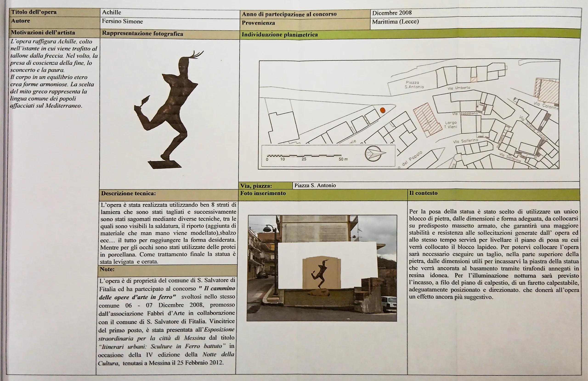The image size is (588, 381).
Task: Click the Rappresentazione fotografica header
Action: pyautogui.click(x=143, y=34)
